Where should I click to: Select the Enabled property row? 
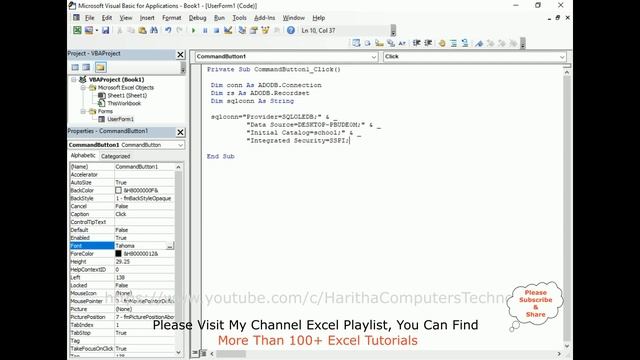pyautogui.click(x=122, y=238)
